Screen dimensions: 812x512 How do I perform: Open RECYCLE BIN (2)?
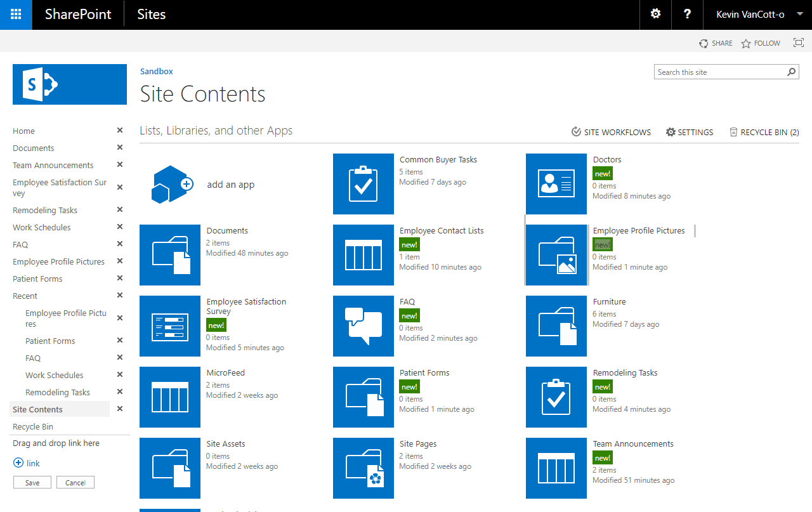pos(764,132)
